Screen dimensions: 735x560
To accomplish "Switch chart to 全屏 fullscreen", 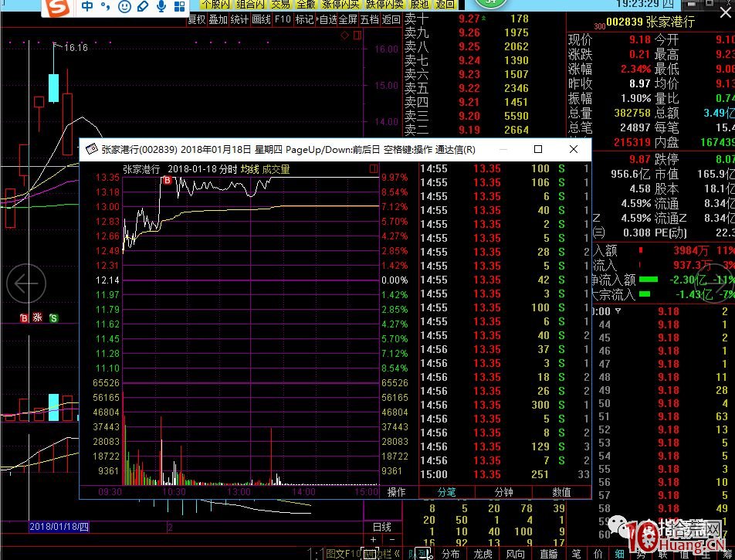I will (347, 20).
